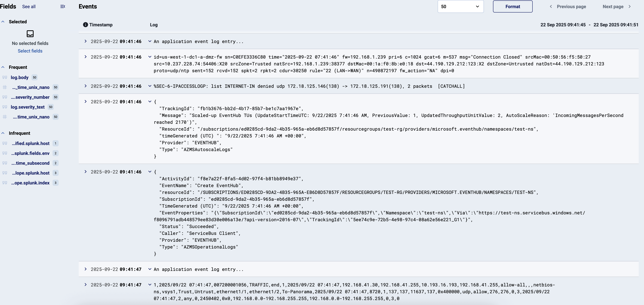Click the string type icon beside log.body
The width and height of the screenshot is (644, 305).
pyautogui.click(x=5, y=78)
